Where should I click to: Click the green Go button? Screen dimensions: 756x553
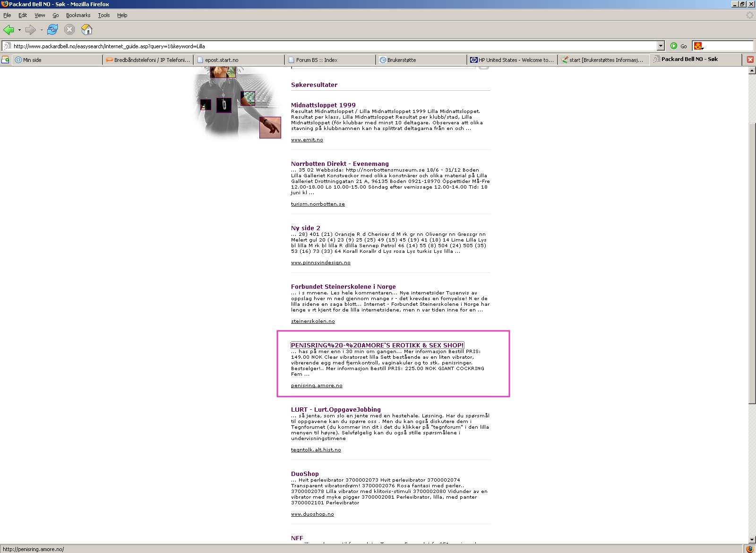pos(679,46)
